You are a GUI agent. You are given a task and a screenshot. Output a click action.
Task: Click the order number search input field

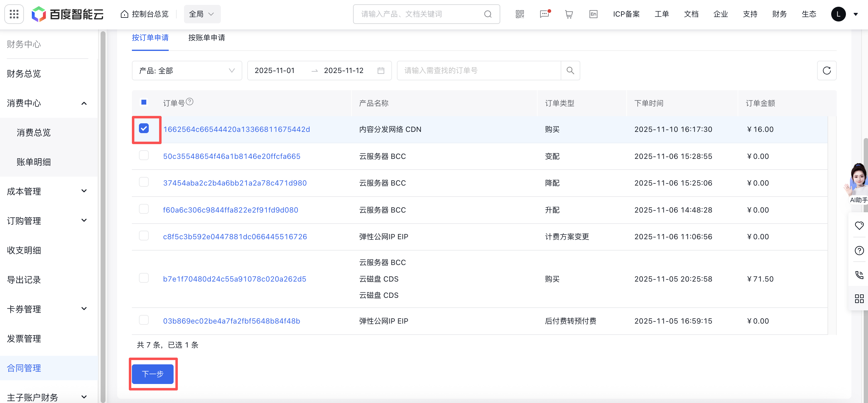coord(478,71)
